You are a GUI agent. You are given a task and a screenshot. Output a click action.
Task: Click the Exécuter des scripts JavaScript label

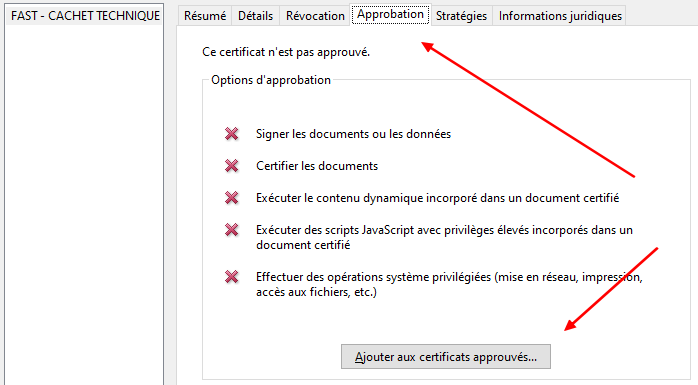[444, 237]
